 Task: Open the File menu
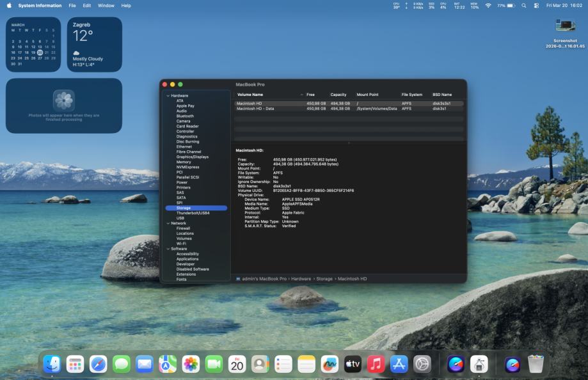[x=72, y=5]
